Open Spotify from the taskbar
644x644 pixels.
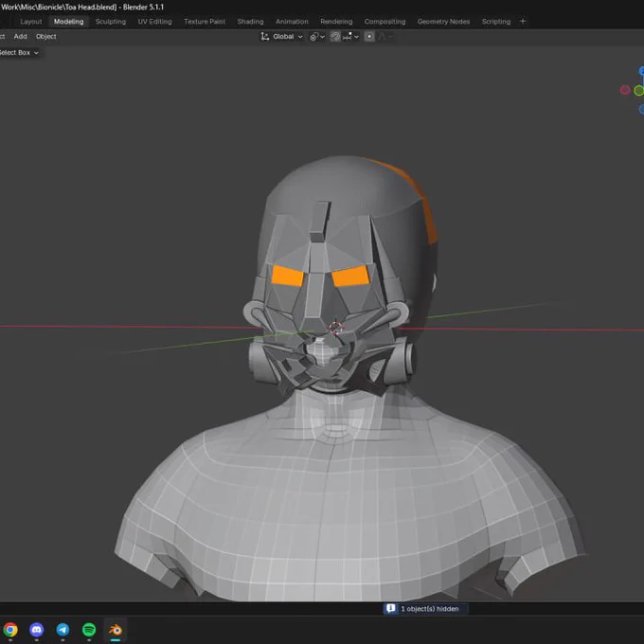pos(89,629)
